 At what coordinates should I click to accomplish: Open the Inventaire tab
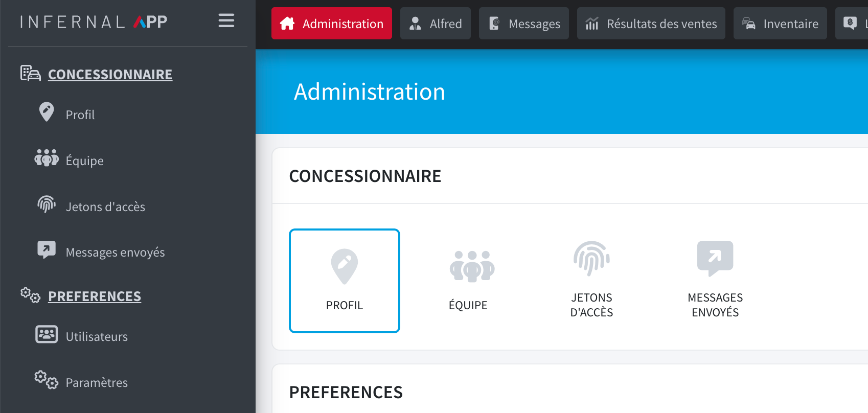coord(780,24)
